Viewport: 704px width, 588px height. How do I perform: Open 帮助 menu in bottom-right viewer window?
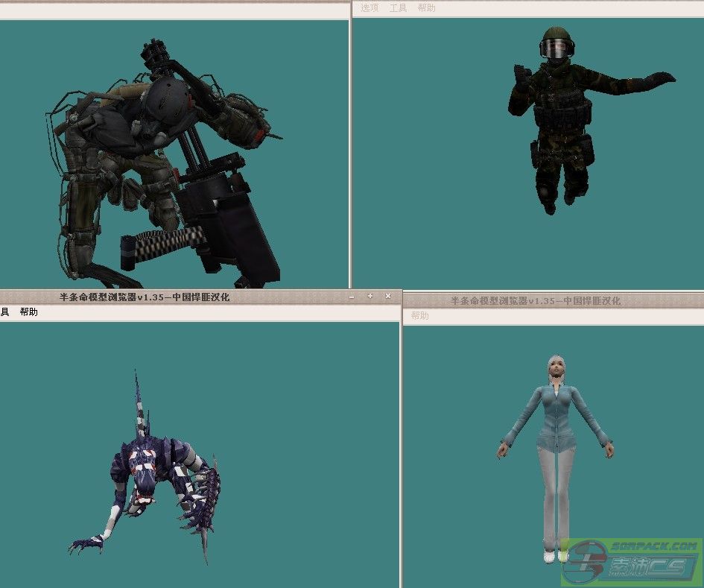coord(420,316)
